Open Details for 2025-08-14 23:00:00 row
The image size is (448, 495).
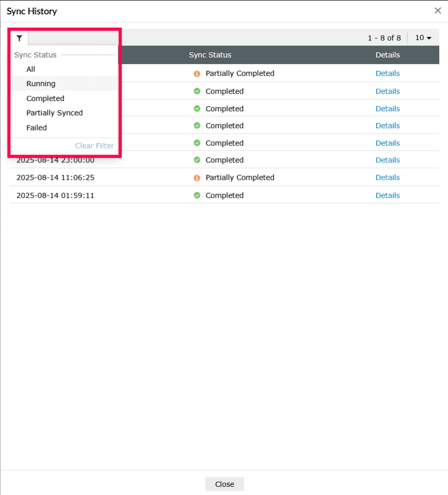pos(388,160)
